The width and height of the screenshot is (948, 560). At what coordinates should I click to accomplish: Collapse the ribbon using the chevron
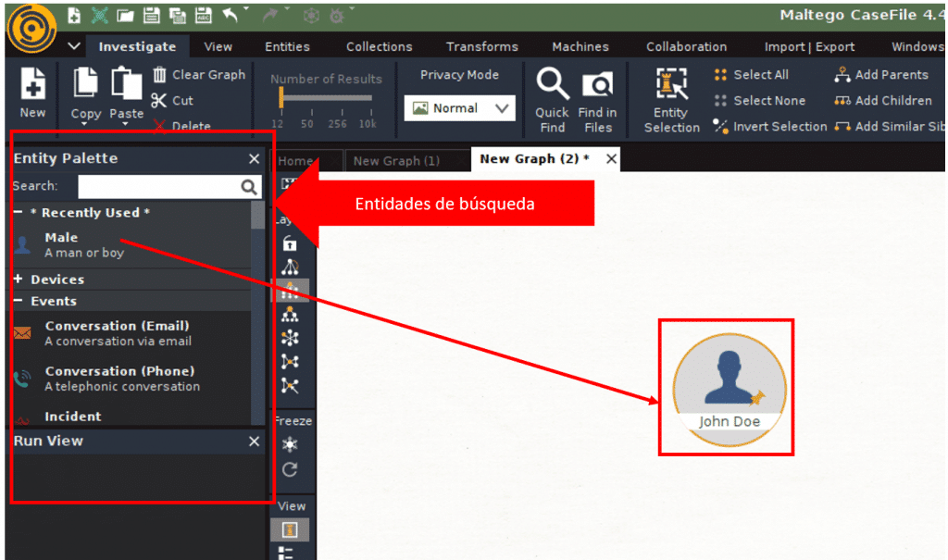[74, 46]
